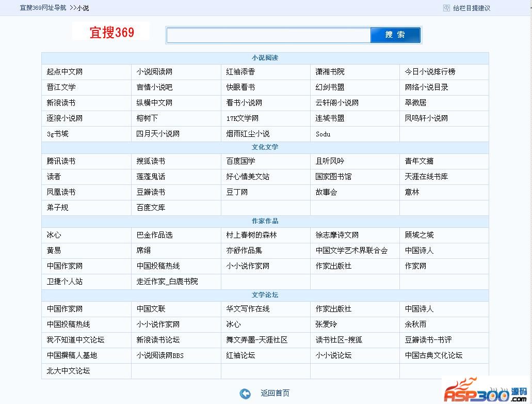This screenshot has height=404, width=532.
Task: Click the 读者 link
Action: coord(54,177)
